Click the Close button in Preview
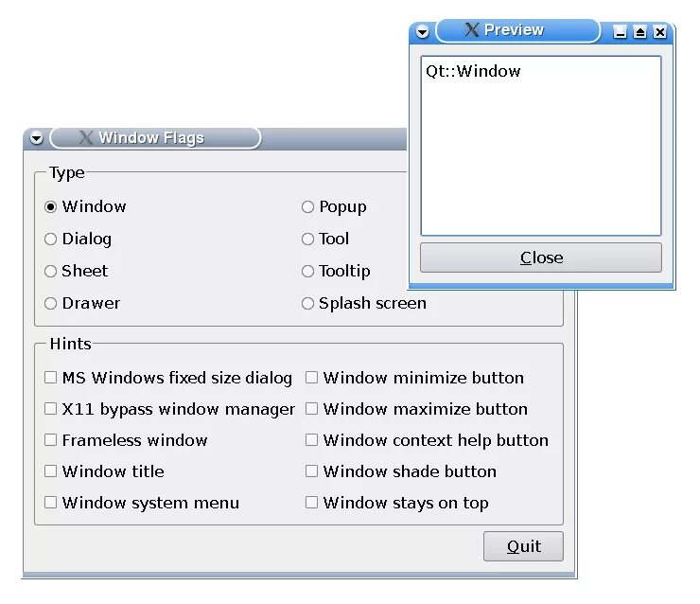700x604 pixels. point(541,258)
